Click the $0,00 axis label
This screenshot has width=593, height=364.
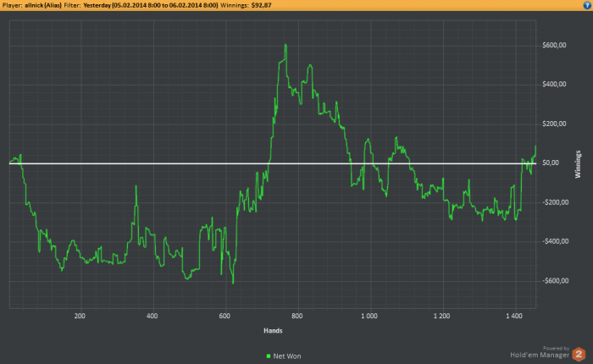click(x=551, y=163)
